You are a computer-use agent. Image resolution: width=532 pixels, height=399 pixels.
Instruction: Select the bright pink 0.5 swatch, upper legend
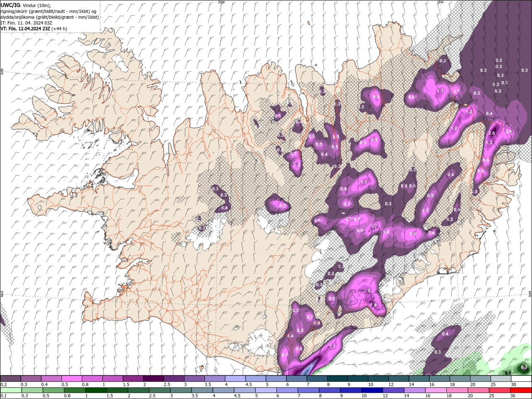[x=71, y=379]
